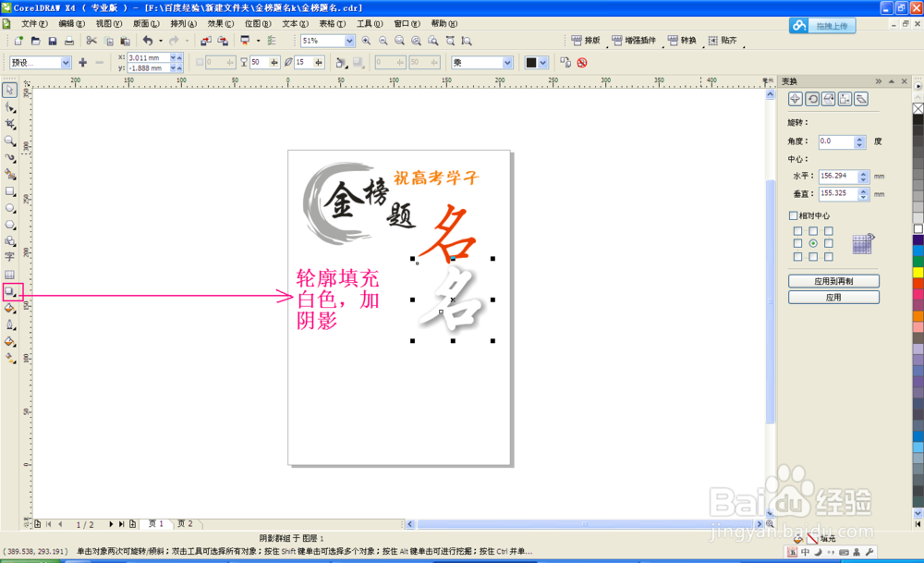Open the 编辑 menu
This screenshot has width=924, height=563.
pyautogui.click(x=72, y=24)
